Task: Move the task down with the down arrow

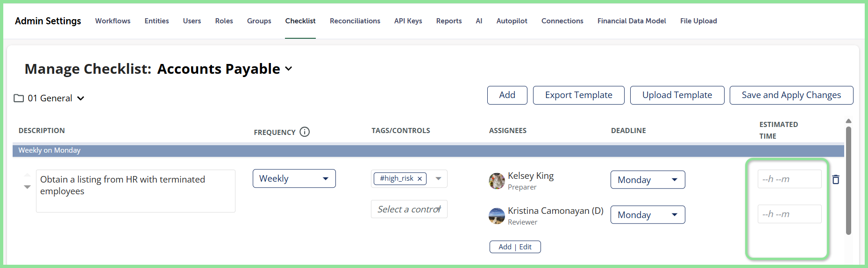Action: (x=27, y=187)
